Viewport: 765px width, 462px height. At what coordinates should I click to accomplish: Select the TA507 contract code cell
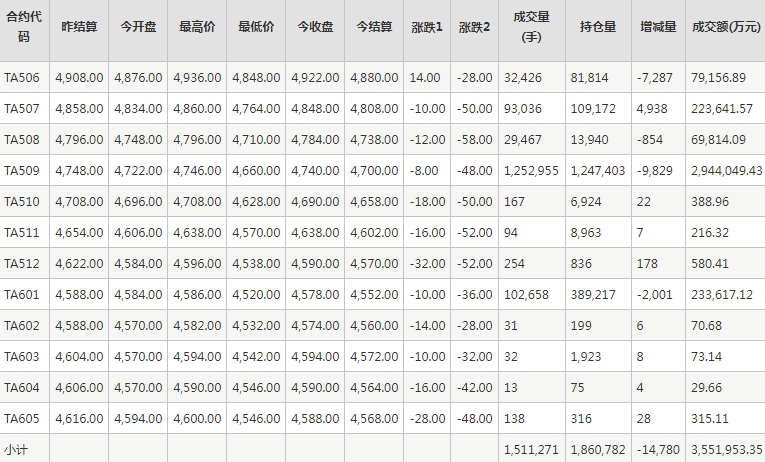[x=22, y=109]
